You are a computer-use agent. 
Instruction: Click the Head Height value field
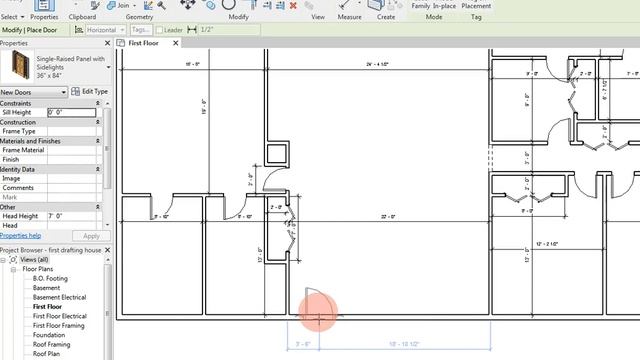coord(71,216)
